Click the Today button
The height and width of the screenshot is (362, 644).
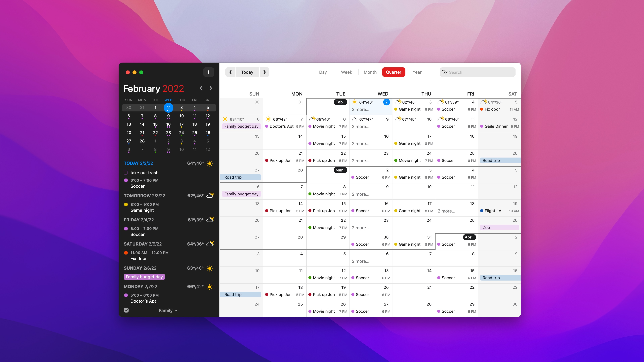(247, 72)
